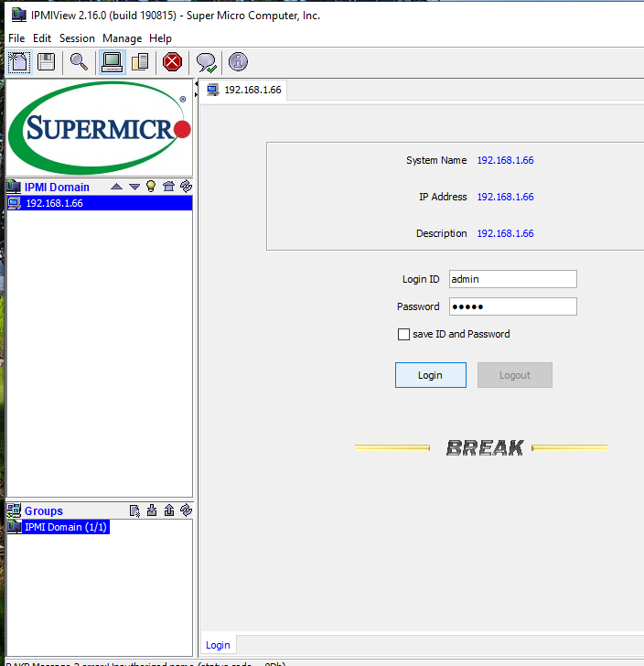This screenshot has width=644, height=666.
Task: Move system up in IPMI Domain
Action: 116,187
